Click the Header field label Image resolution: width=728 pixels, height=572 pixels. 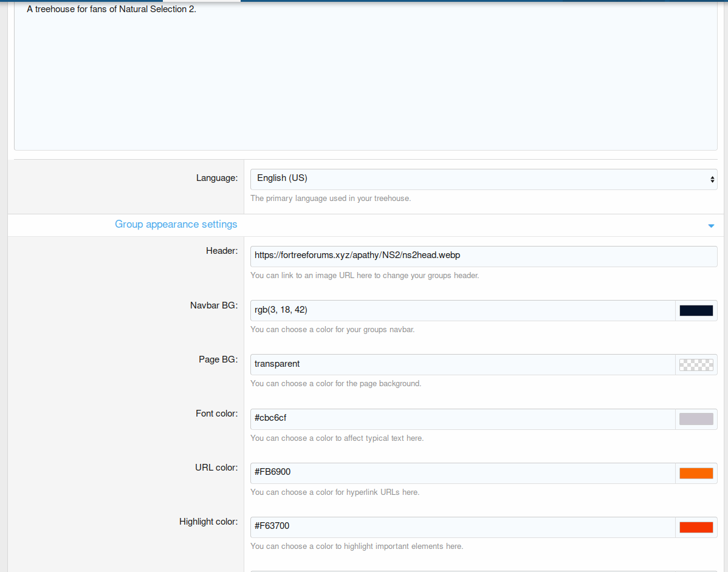(221, 251)
